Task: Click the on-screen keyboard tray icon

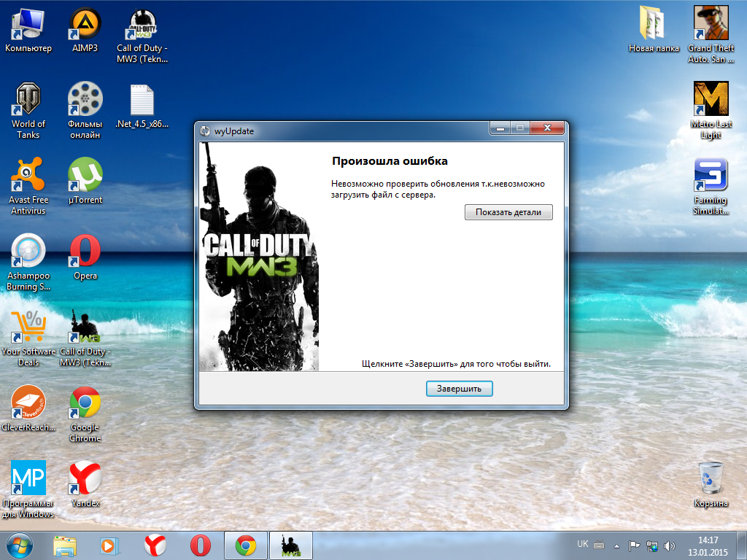Action: 600,545
